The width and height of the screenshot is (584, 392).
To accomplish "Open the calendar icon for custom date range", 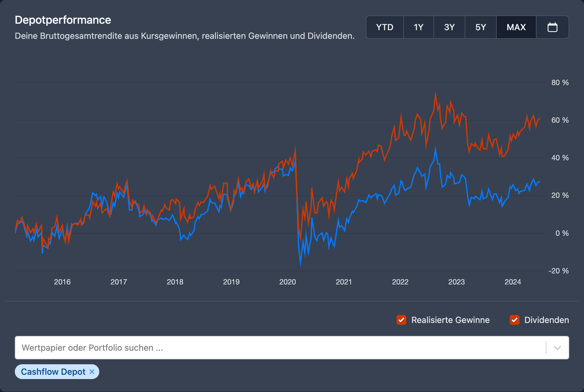I will 553,27.
